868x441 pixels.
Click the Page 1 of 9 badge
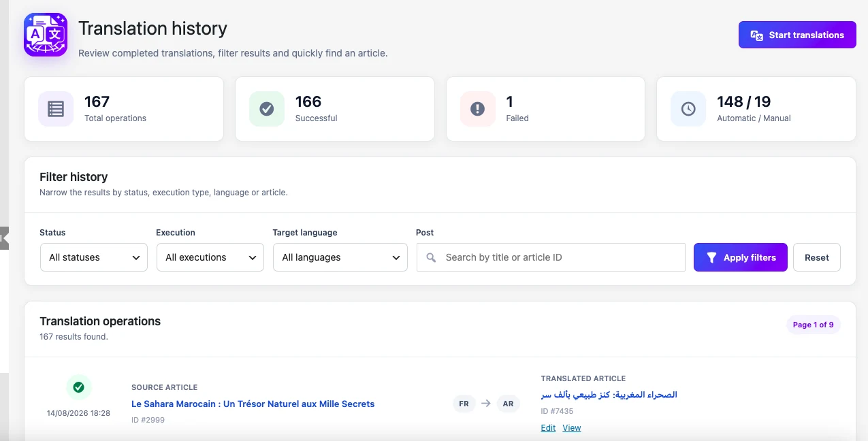[814, 325]
